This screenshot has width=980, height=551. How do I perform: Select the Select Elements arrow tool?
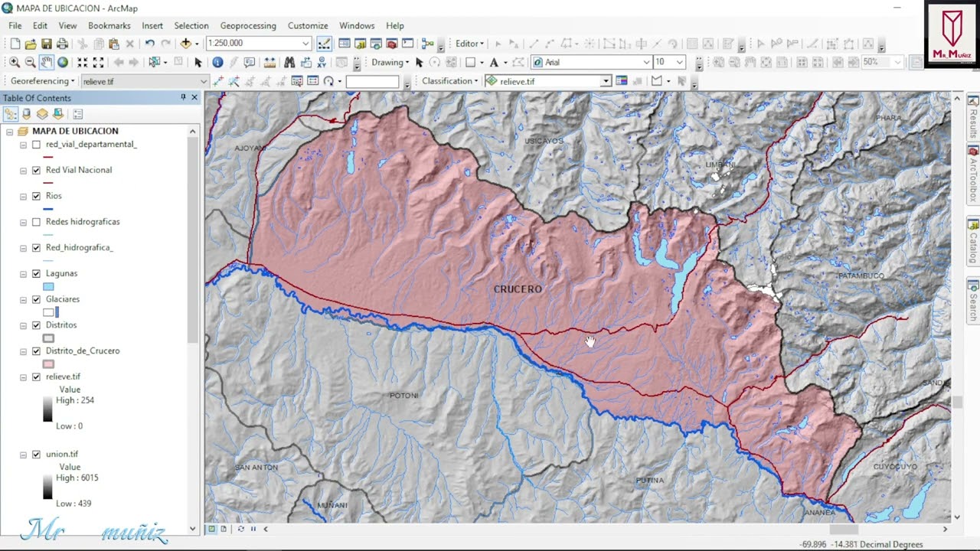point(198,62)
